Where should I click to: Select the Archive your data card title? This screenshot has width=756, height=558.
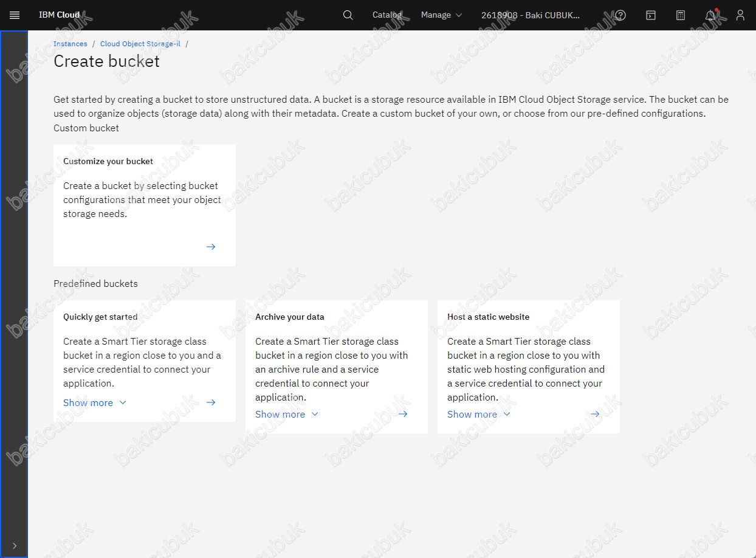tap(290, 317)
